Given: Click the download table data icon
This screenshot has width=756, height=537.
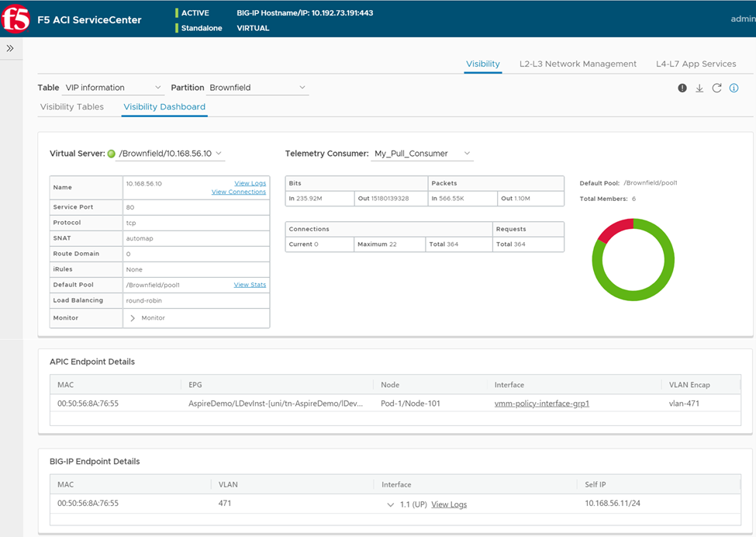Looking at the screenshot, I should click(x=699, y=88).
